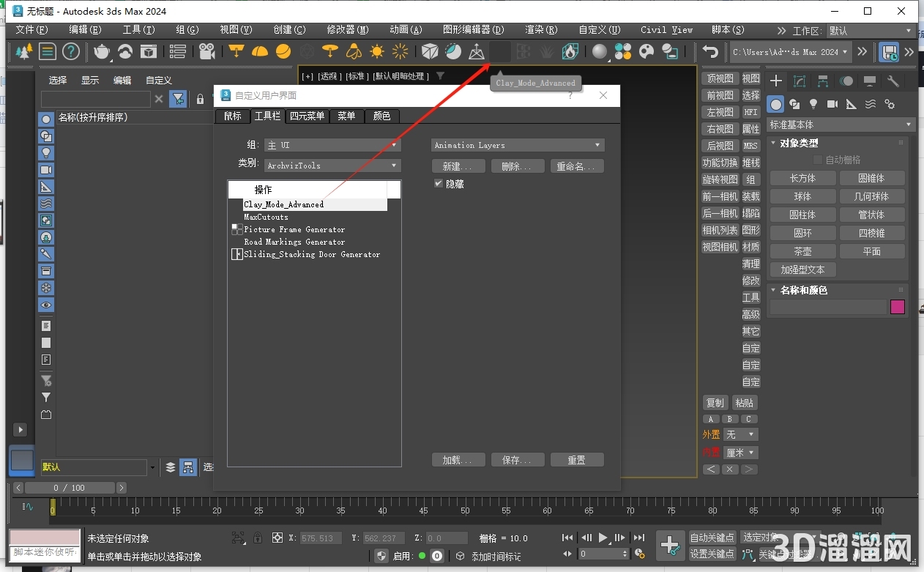Open the Animation Layers toolbar dropdown
The height and width of the screenshot is (572, 924).
click(x=518, y=145)
